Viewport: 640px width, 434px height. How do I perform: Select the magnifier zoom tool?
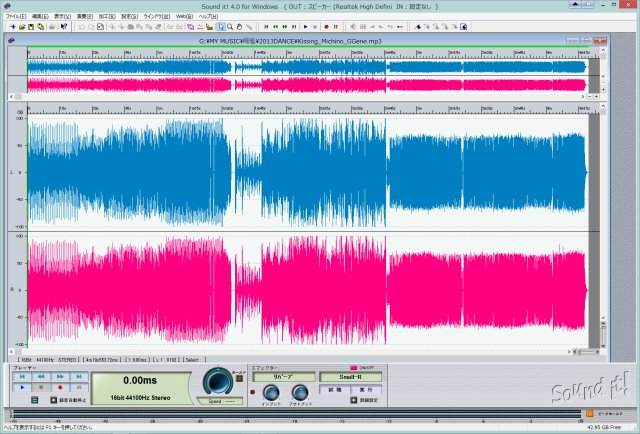(230, 27)
